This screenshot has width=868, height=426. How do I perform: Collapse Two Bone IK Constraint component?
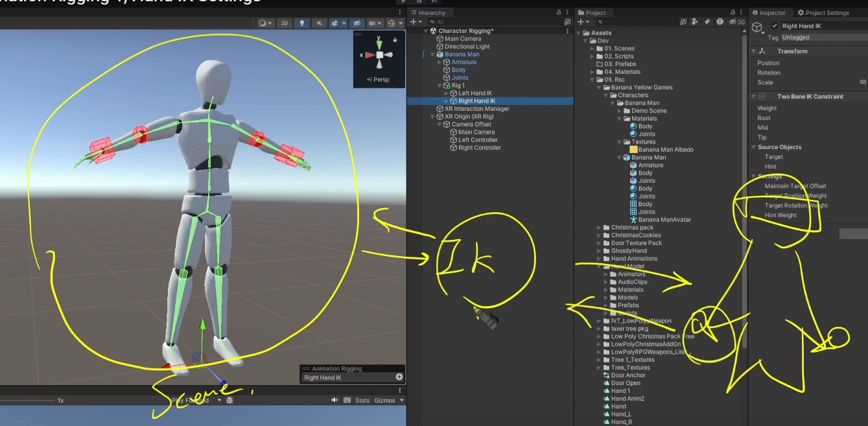tap(754, 96)
